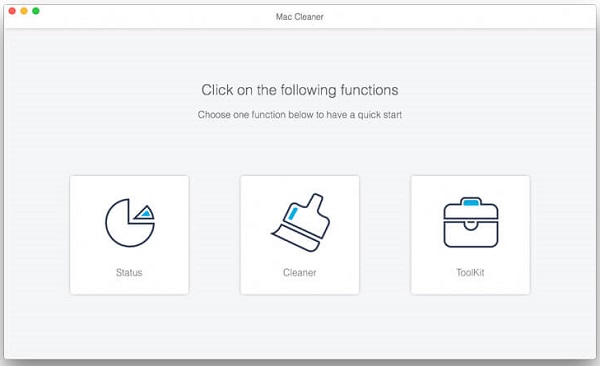Viewport: 600px width, 366px height.
Task: Click the empty title bar area right of title
Action: [x=459, y=17]
